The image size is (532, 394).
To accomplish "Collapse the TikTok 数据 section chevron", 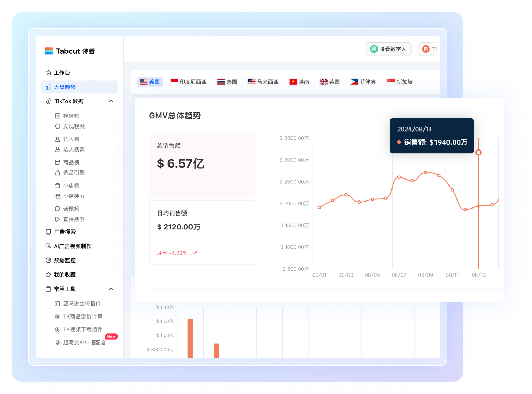I will 111,101.
